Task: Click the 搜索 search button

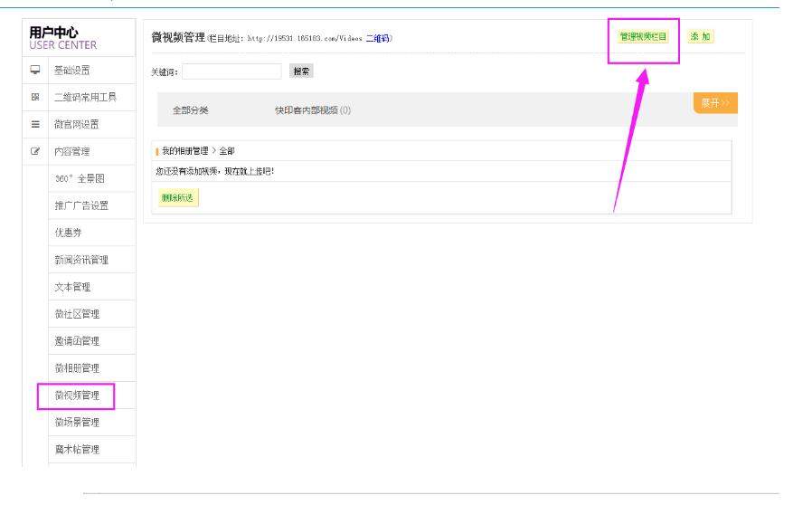Action: pyautogui.click(x=301, y=71)
